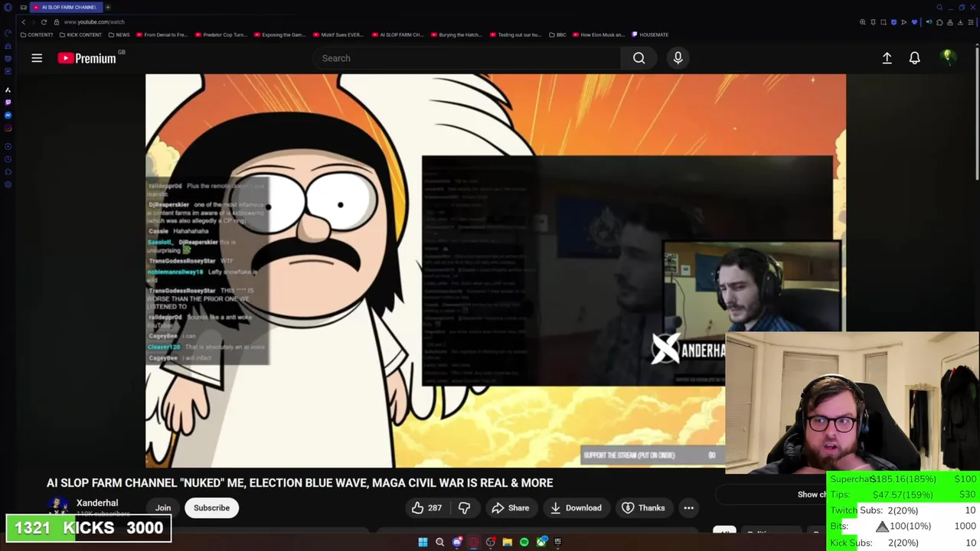Open Twitch in the browser sidebar
The width and height of the screenshot is (980, 551).
point(8,102)
